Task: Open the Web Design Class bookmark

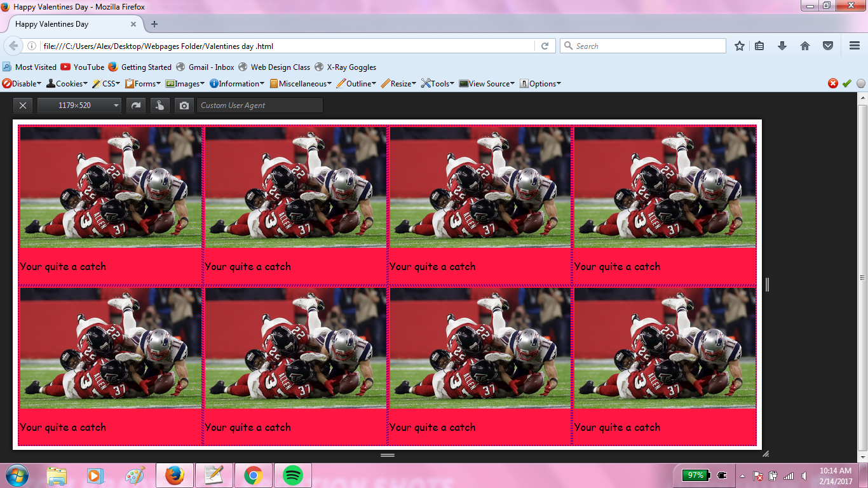Action: click(275, 67)
